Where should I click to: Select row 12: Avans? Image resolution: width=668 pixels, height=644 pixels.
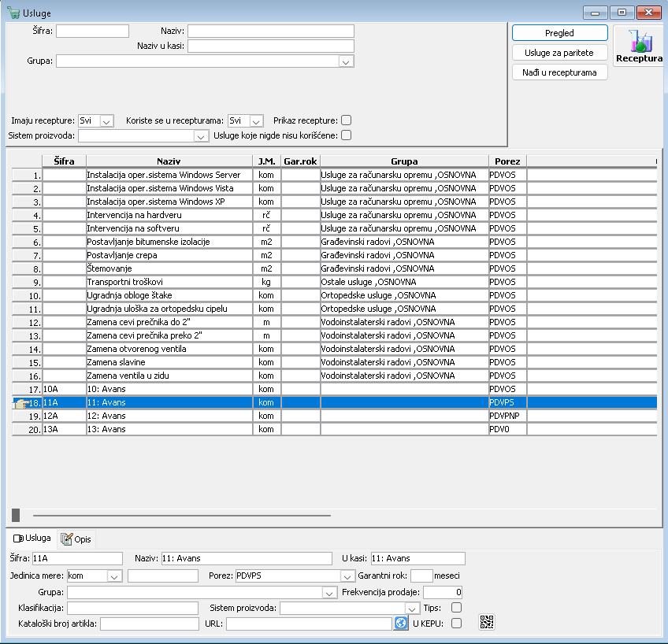[335, 416]
